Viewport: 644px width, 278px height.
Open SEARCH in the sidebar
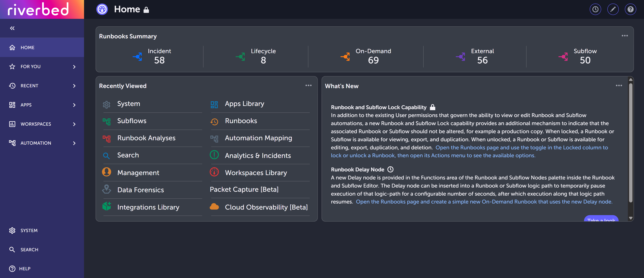[42, 249]
